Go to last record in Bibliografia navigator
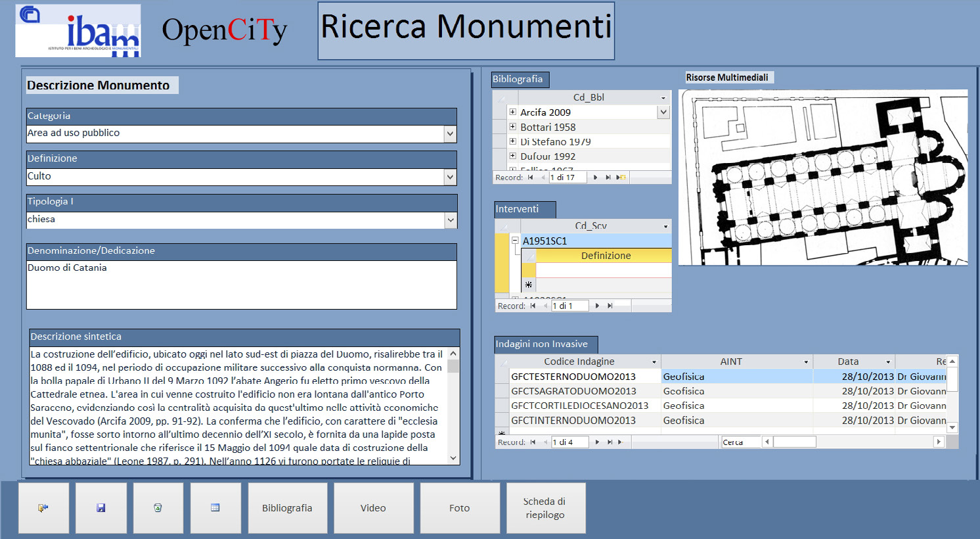 (x=608, y=177)
